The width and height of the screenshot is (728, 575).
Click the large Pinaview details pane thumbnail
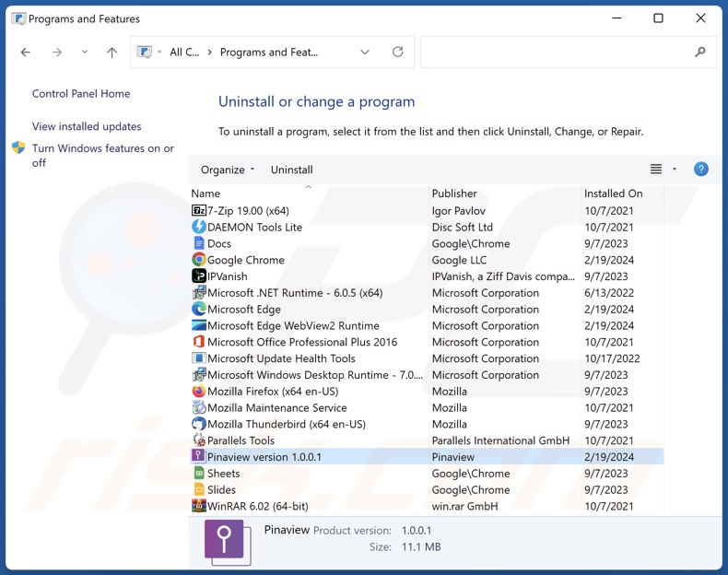tap(228, 542)
